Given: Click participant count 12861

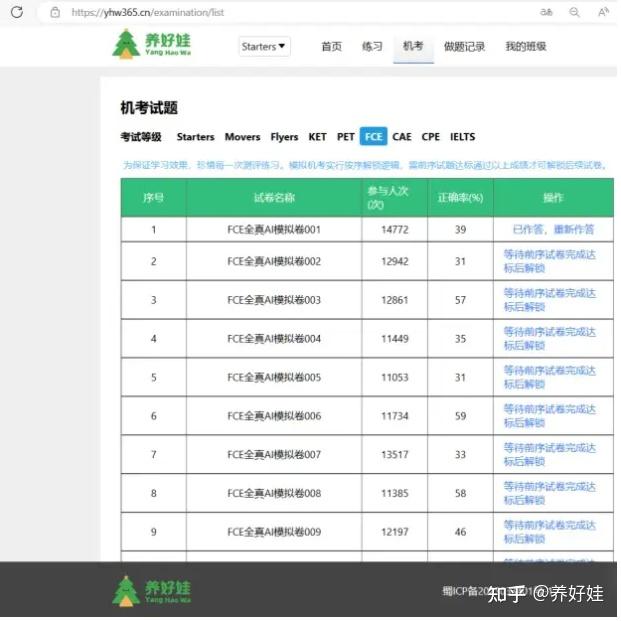Looking at the screenshot, I should point(394,300).
